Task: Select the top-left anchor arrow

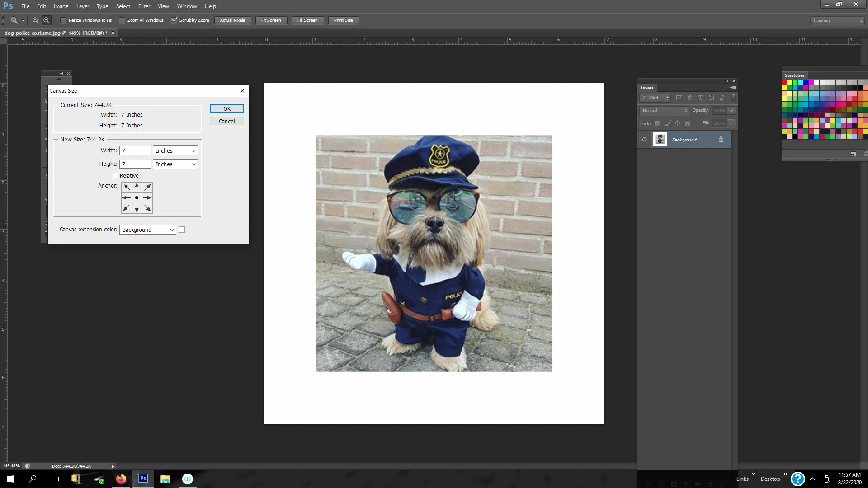Action: tap(127, 187)
